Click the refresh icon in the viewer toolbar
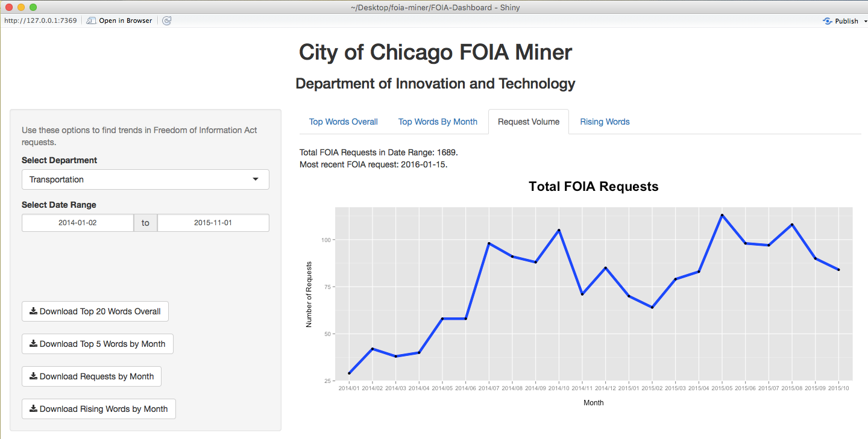Image resolution: width=868 pixels, height=439 pixels. coord(167,20)
